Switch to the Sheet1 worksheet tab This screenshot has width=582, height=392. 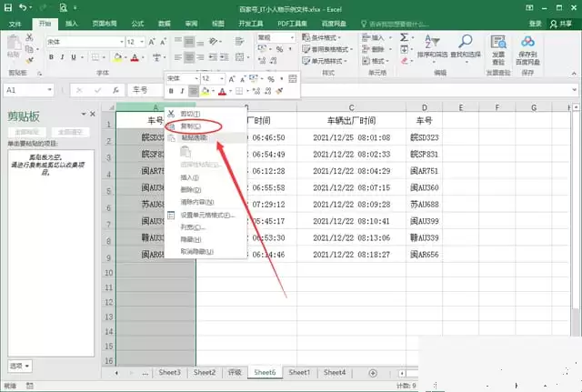tap(299, 372)
